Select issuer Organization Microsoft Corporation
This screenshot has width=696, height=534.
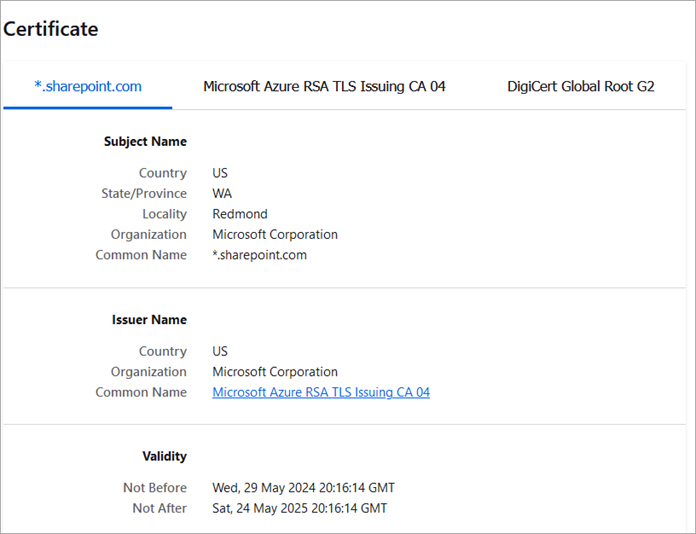point(275,372)
